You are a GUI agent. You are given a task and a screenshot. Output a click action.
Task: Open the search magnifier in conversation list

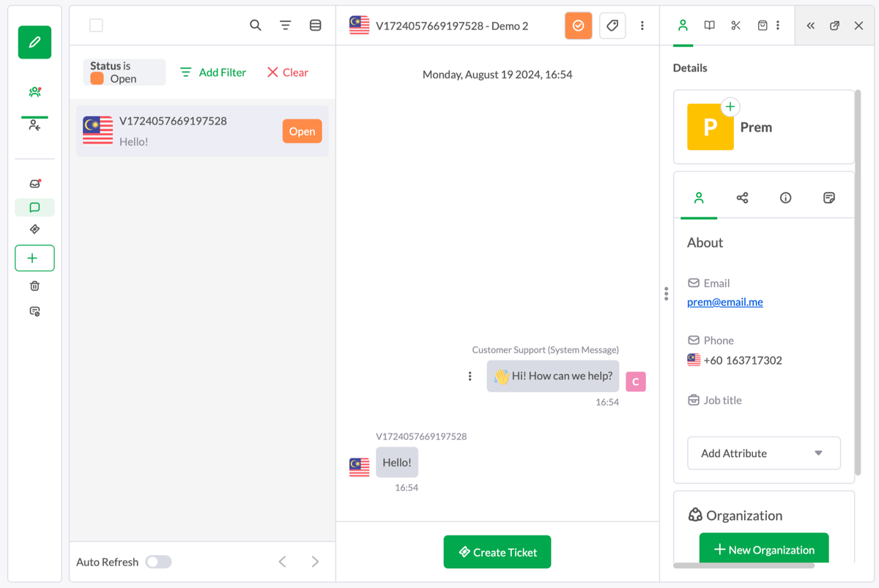coord(256,26)
